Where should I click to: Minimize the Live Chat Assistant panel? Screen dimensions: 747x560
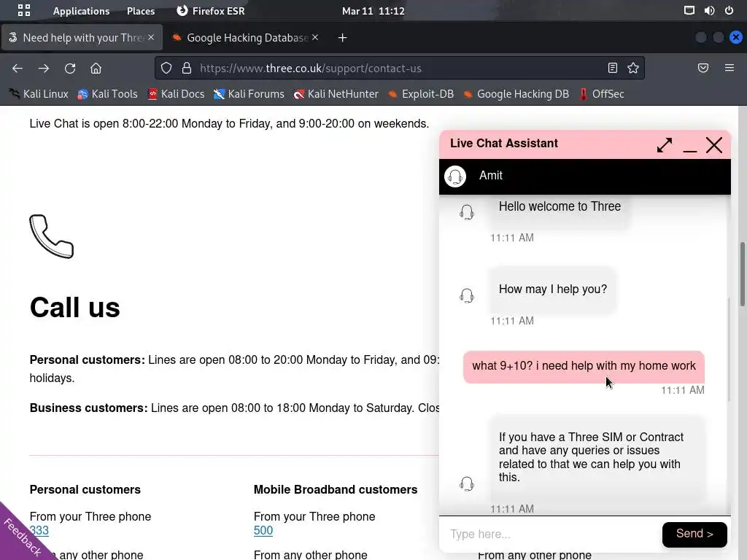pyautogui.click(x=690, y=150)
